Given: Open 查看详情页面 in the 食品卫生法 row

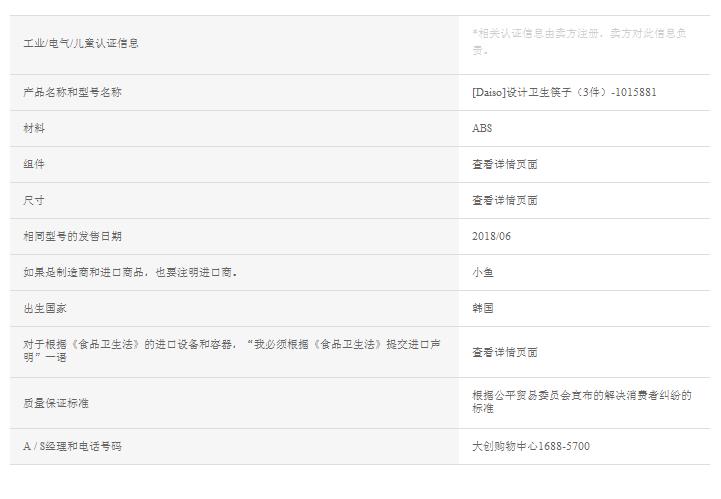Looking at the screenshot, I should point(504,352).
